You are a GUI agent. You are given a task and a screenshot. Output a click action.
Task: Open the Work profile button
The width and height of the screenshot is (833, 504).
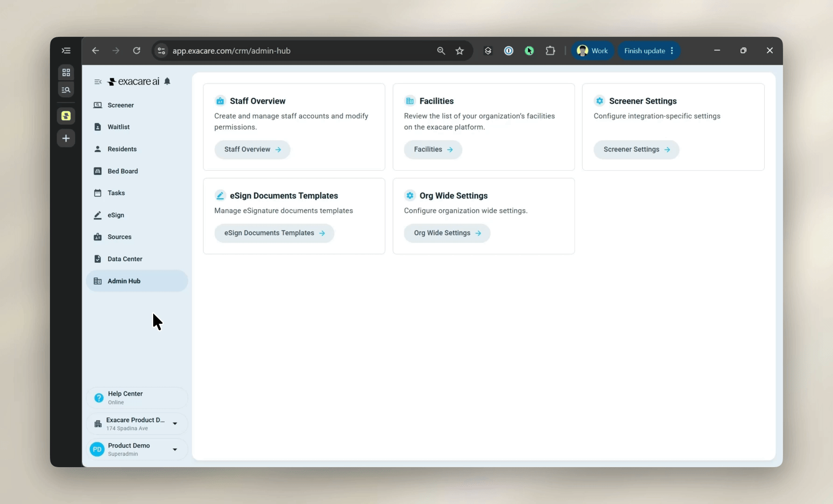coord(592,50)
